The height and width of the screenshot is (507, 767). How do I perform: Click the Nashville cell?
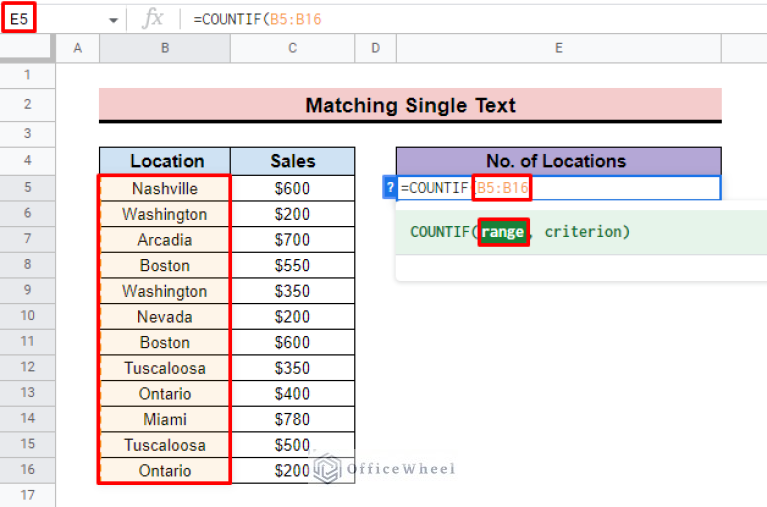164,188
